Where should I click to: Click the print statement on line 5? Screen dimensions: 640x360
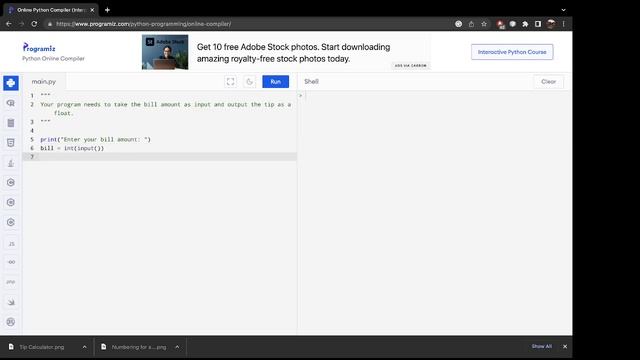coord(96,140)
